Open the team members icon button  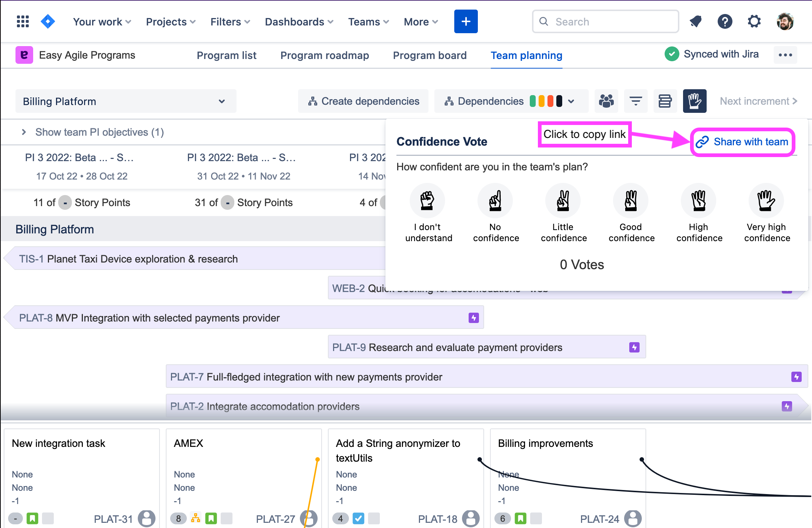tap(606, 101)
